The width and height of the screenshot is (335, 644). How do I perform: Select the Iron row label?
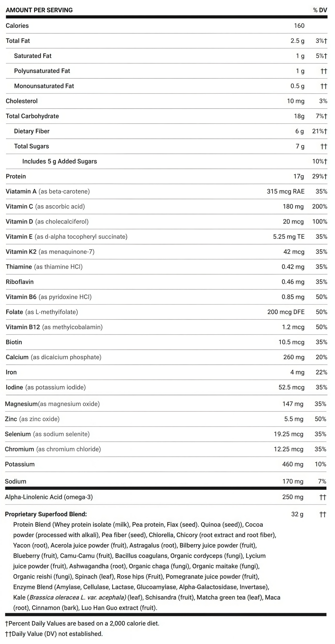[11, 372]
